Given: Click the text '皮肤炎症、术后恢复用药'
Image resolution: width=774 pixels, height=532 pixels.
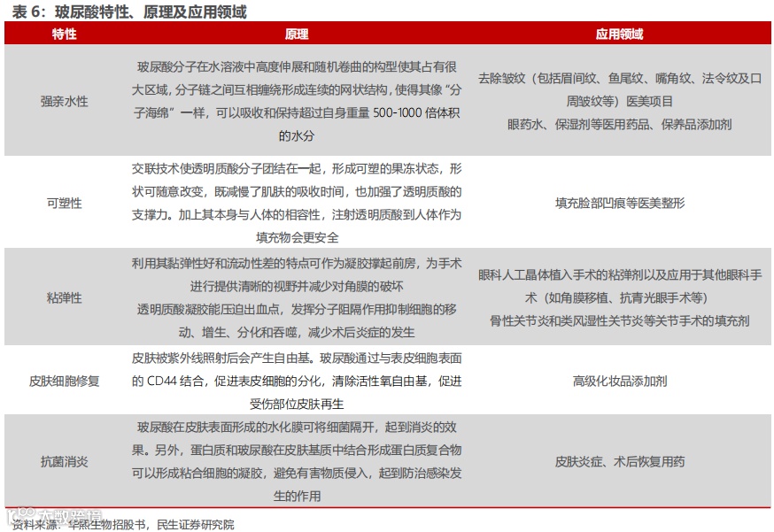Looking at the screenshot, I should pyautogui.click(x=620, y=461).
